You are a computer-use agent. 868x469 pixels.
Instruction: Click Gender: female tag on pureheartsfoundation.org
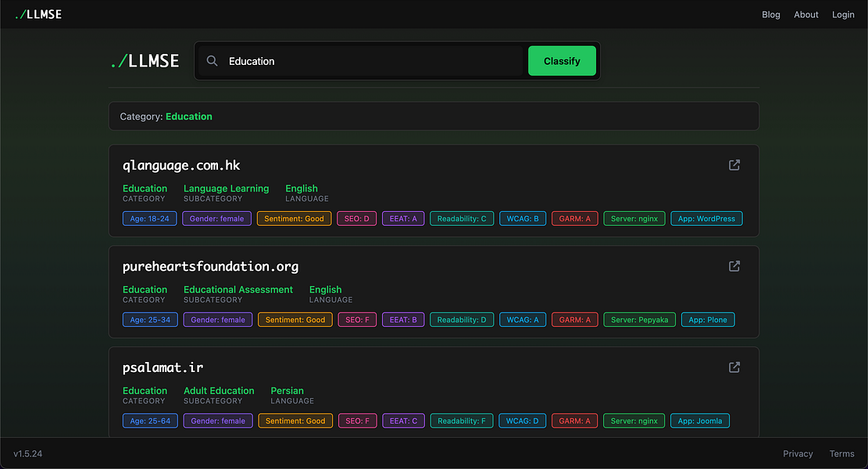coord(217,320)
